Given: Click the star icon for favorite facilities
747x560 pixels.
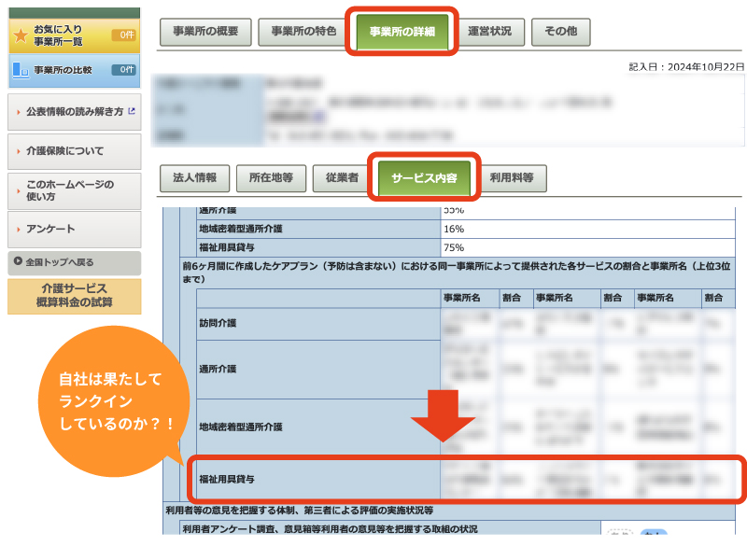Looking at the screenshot, I should [x=20, y=35].
